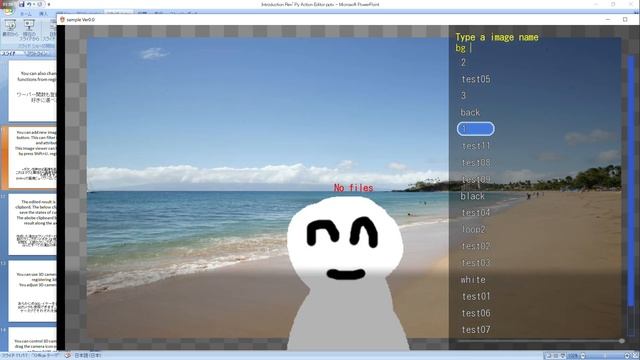Viewport: 640px width, 360px height.
Task: Select image 'test11' from the list
Action: point(476,146)
